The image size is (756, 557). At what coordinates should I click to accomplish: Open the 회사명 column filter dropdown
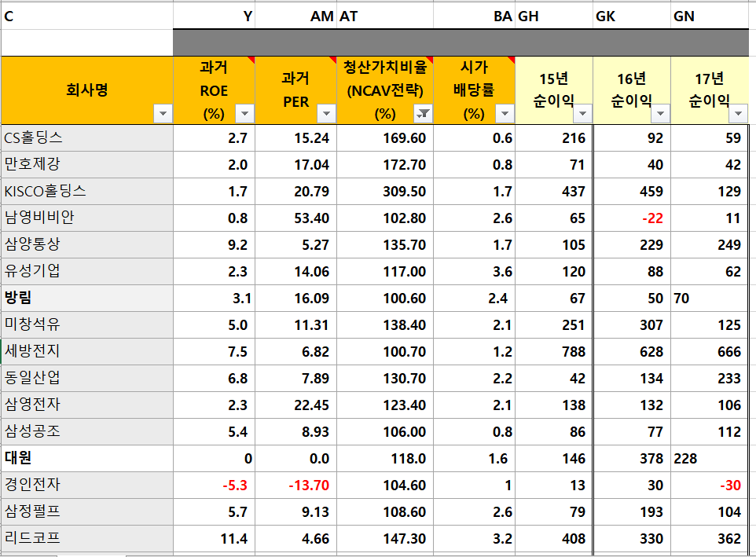pyautogui.click(x=163, y=114)
